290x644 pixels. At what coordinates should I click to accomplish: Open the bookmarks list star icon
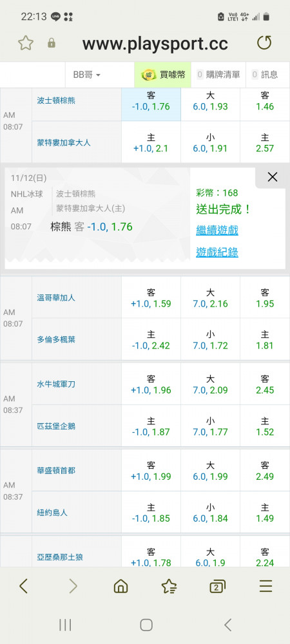(169, 586)
